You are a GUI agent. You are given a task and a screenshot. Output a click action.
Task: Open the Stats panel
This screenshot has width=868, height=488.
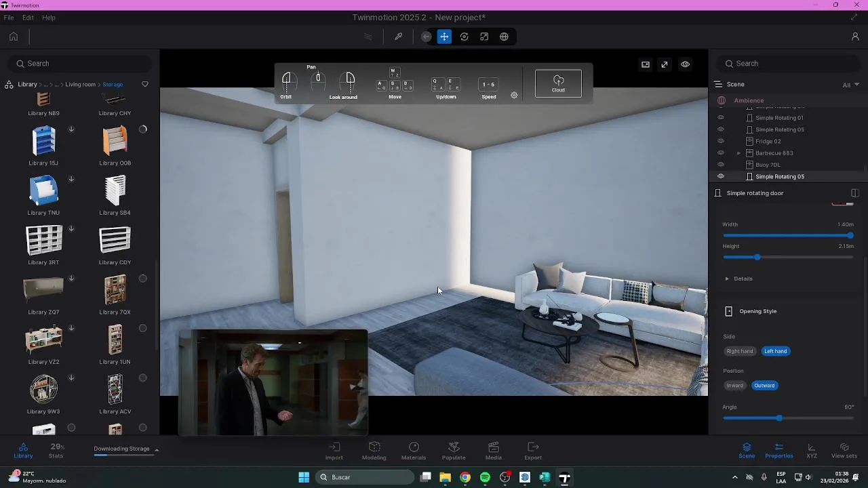56,451
